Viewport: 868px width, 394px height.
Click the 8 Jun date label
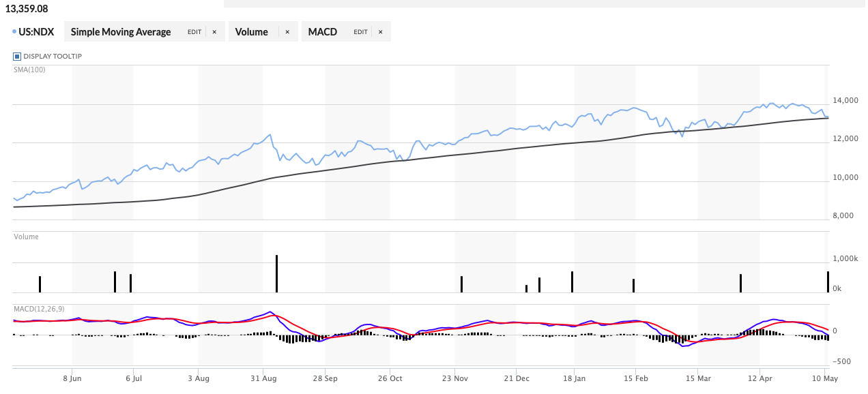72,377
